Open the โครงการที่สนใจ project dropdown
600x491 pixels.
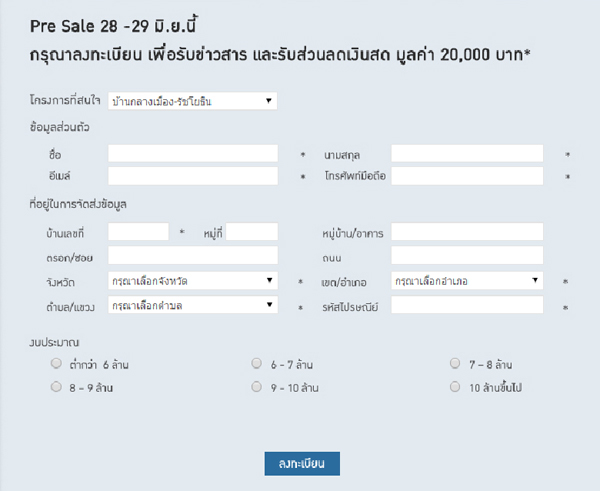[x=192, y=101]
